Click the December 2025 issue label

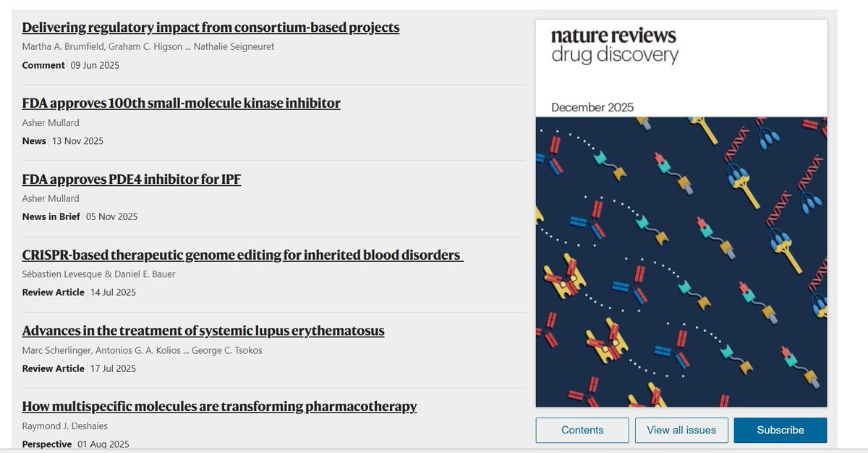click(x=592, y=107)
